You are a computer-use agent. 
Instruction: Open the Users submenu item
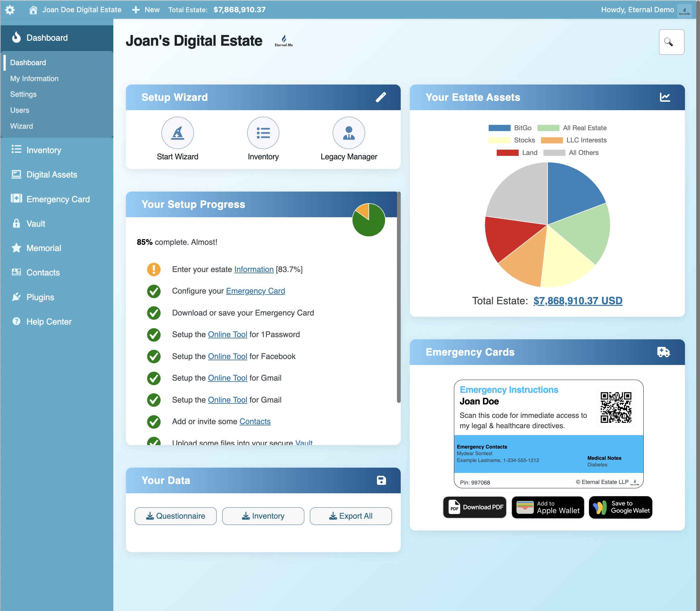click(19, 110)
